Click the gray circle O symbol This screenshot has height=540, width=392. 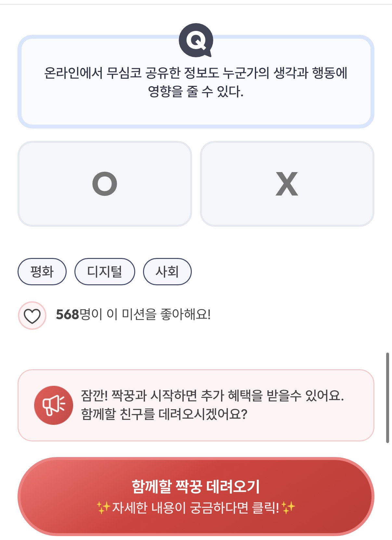105,184
